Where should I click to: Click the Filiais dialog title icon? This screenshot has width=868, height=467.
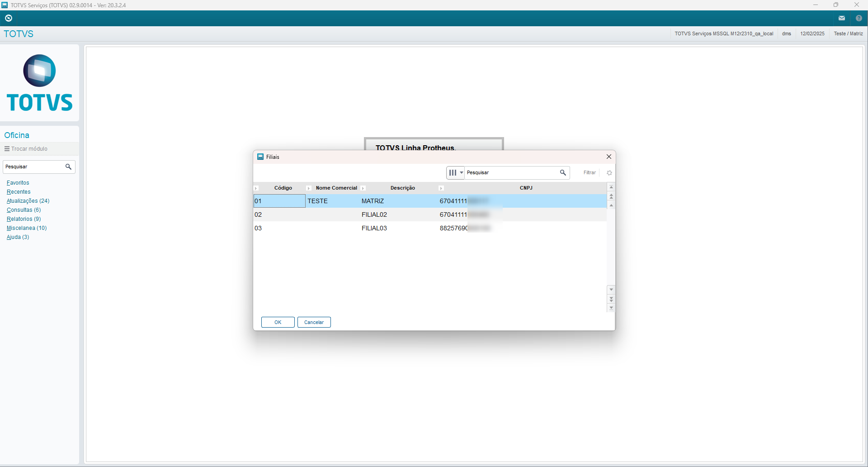[x=260, y=157]
